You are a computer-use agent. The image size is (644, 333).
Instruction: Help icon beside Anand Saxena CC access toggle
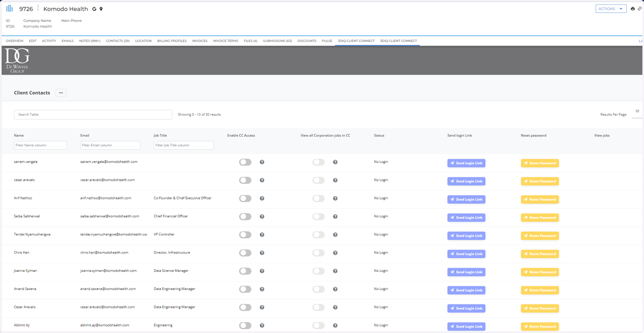262,289
